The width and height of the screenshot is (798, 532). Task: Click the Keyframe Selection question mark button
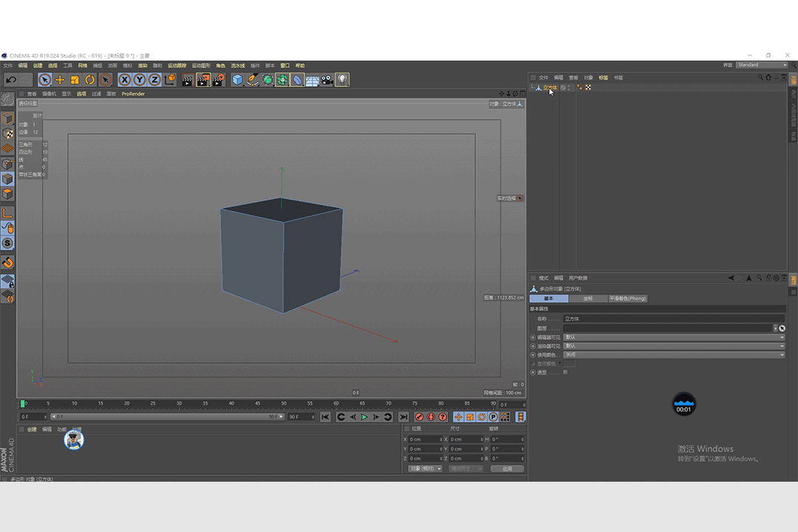point(443,417)
